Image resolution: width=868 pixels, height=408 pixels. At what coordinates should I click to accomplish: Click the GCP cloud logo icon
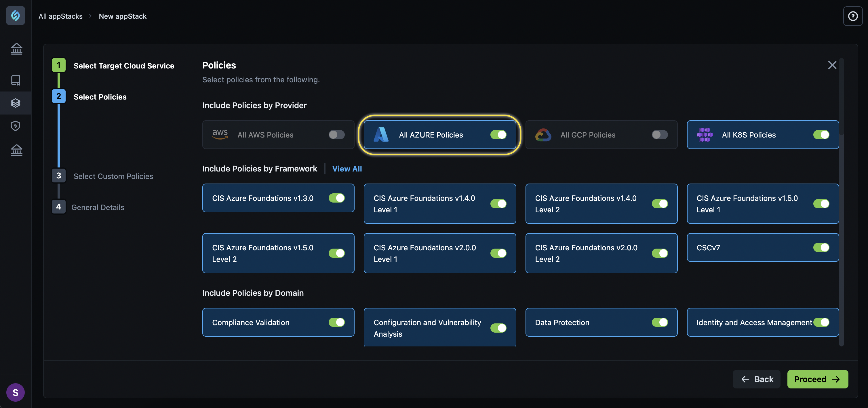543,135
